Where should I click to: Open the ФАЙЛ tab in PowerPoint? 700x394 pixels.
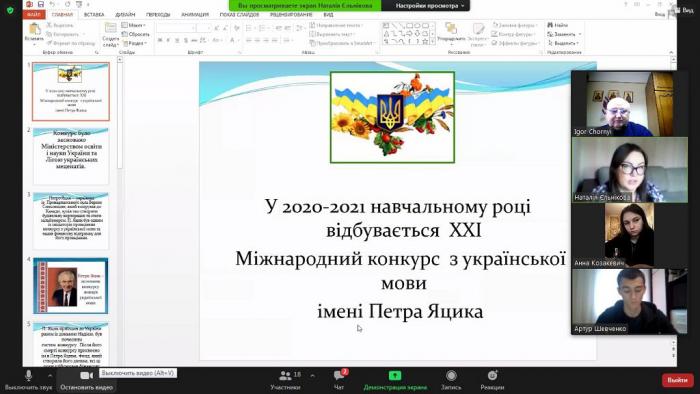tap(33, 15)
